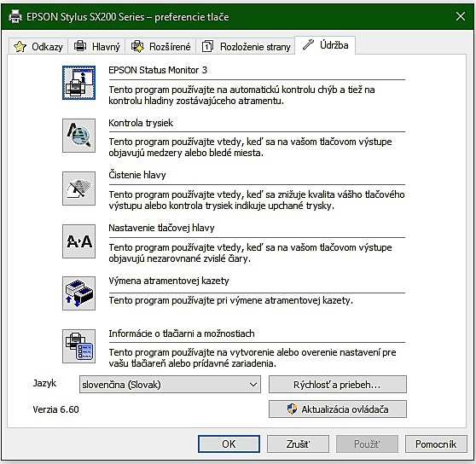Screen dimensions: 476x464
Task: Click the shield icon on Aktualizácia ovládača
Action: [292, 409]
